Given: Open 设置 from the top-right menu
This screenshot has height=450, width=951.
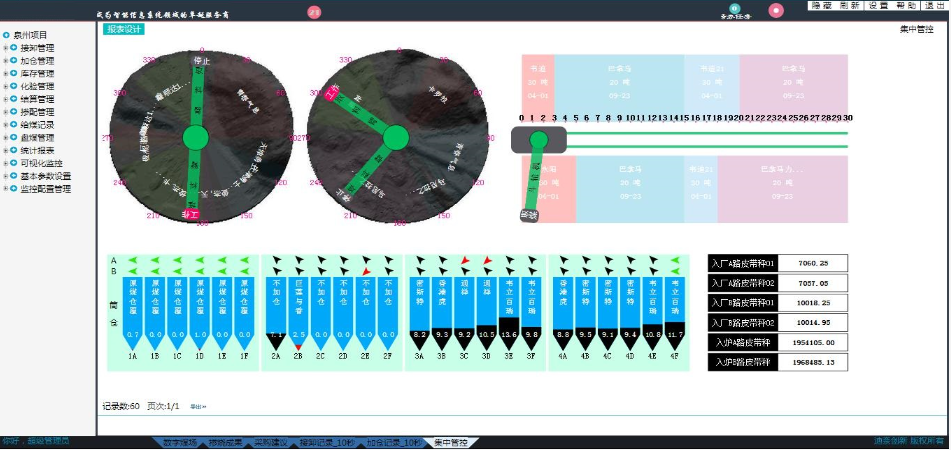Looking at the screenshot, I should [x=878, y=6].
